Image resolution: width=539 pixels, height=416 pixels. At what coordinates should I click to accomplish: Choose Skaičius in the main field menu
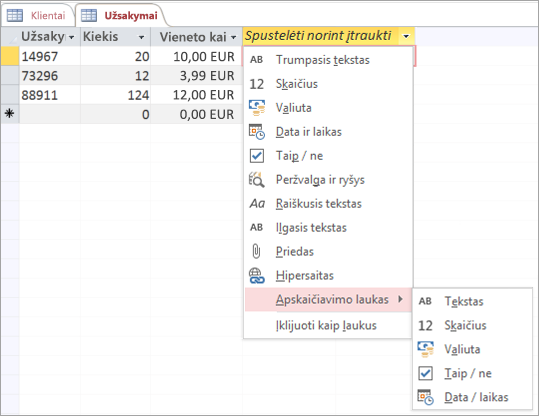pyautogui.click(x=328, y=84)
